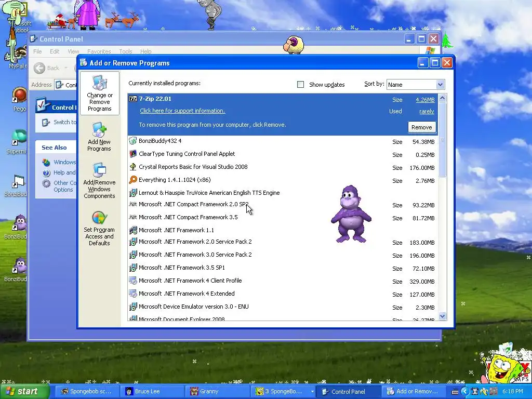The image size is (532, 399).
Task: Click Other Control Panel Options link
Action: coord(64,187)
